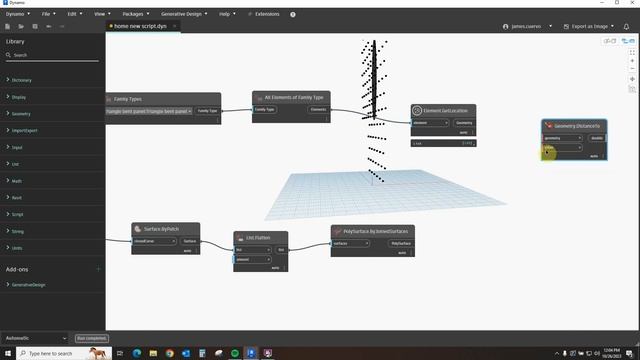The height and width of the screenshot is (360, 640).
Task: Open the Help menu
Action: point(227,14)
